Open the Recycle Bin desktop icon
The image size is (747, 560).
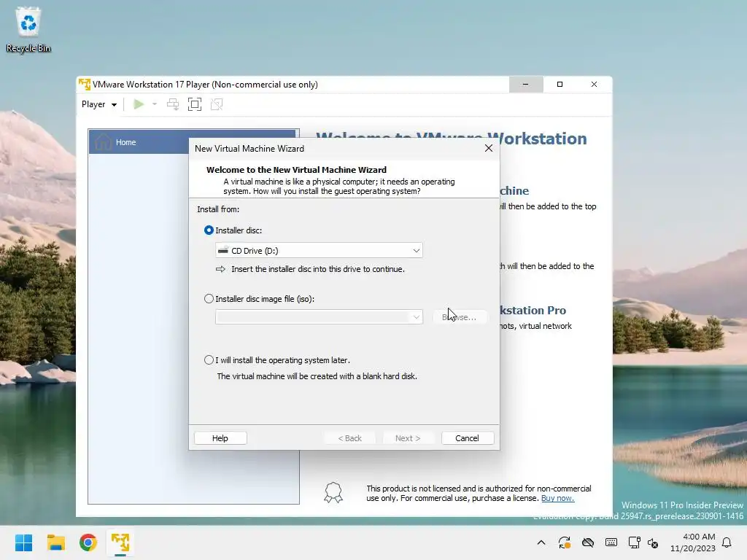(28, 29)
